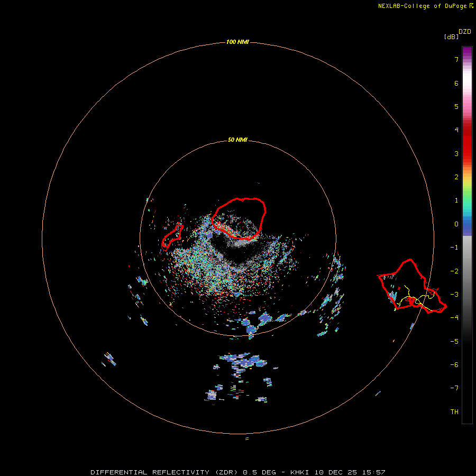The width and height of the screenshot is (476, 476).
Task: Click the -4 value on the color scale
Action: click(x=454, y=317)
